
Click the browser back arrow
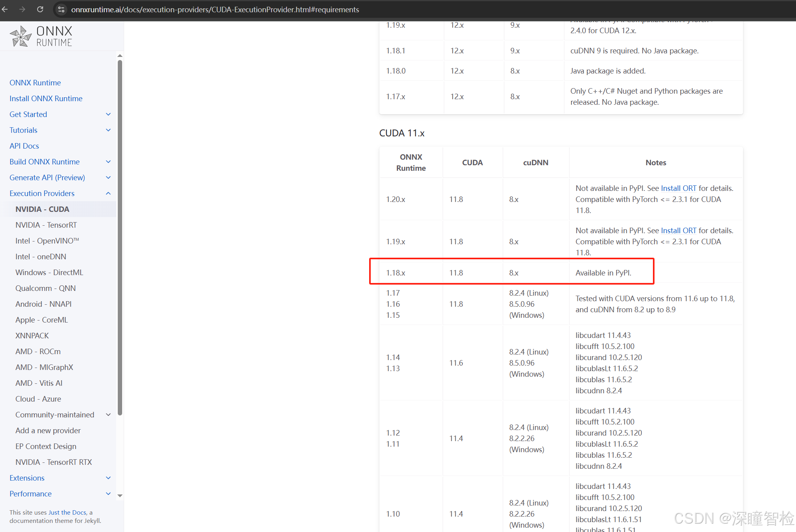[5, 9]
